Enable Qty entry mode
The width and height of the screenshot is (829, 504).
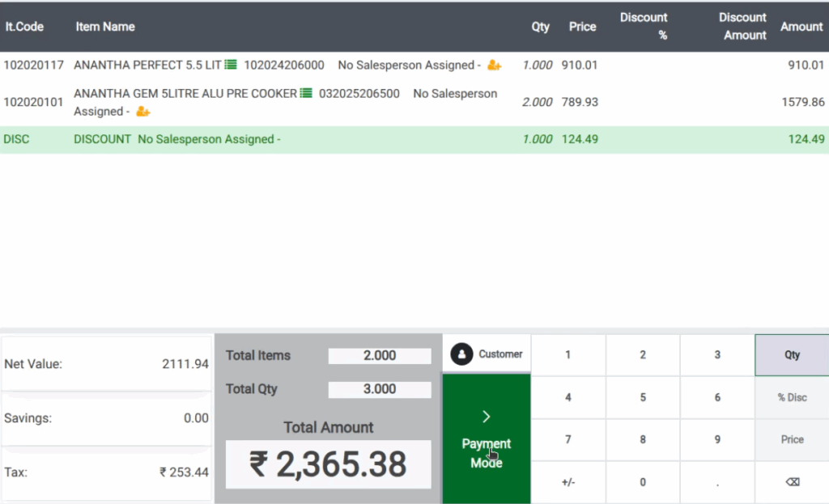coord(792,354)
